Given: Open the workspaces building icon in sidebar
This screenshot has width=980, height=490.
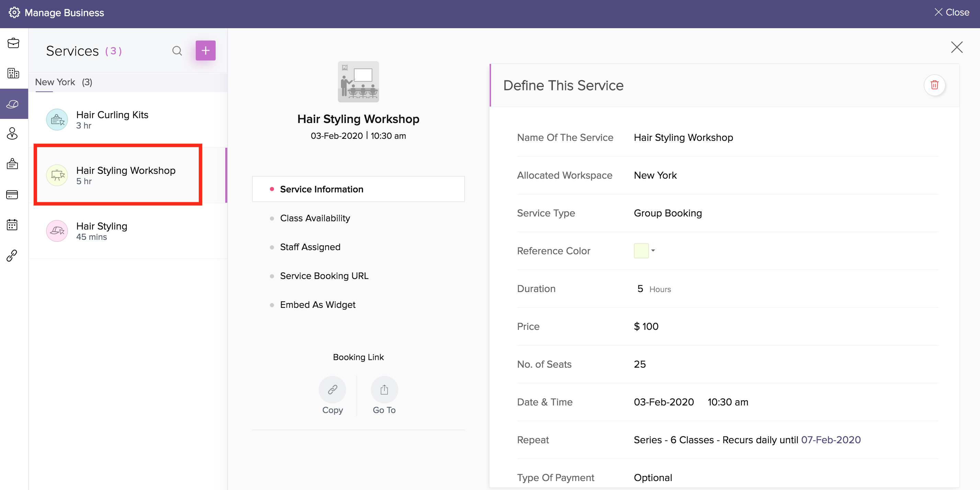Looking at the screenshot, I should pyautogui.click(x=13, y=73).
